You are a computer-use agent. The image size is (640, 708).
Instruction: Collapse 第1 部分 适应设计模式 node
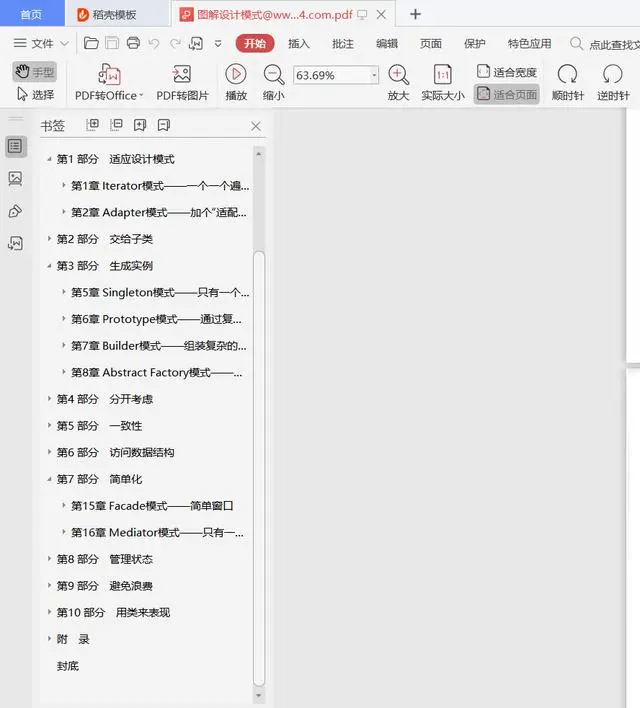49,159
